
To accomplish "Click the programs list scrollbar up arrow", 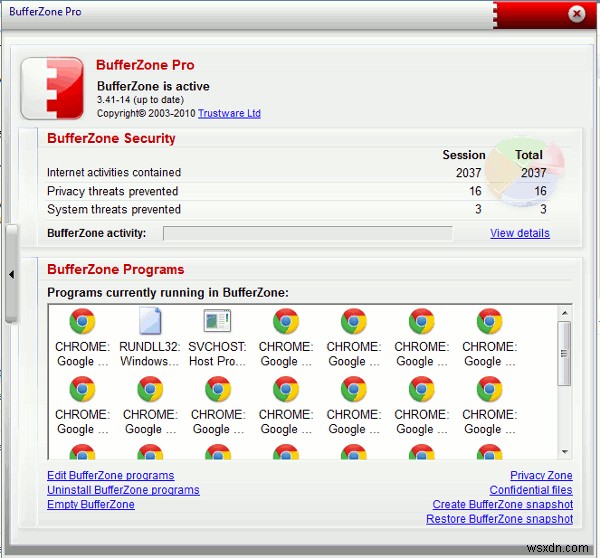I will click(x=565, y=313).
